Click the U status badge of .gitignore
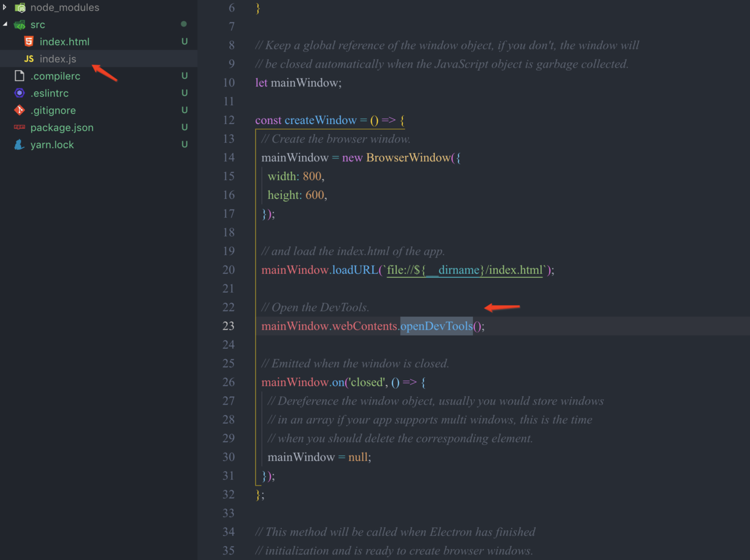 pyautogui.click(x=184, y=110)
